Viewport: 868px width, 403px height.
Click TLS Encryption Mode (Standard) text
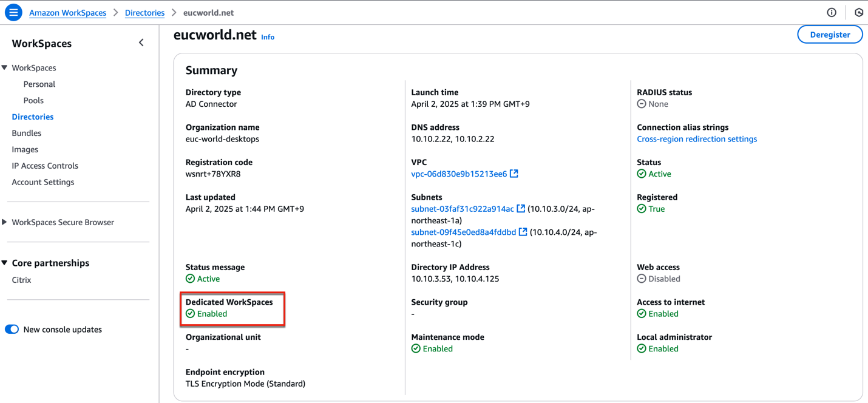[245, 384]
